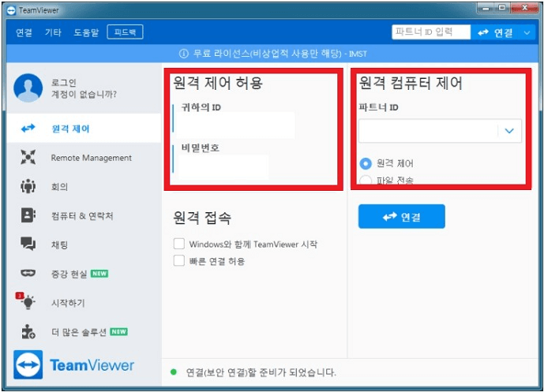Open the 채팅 sidebar tab
The image size is (544, 392).
tap(84, 245)
